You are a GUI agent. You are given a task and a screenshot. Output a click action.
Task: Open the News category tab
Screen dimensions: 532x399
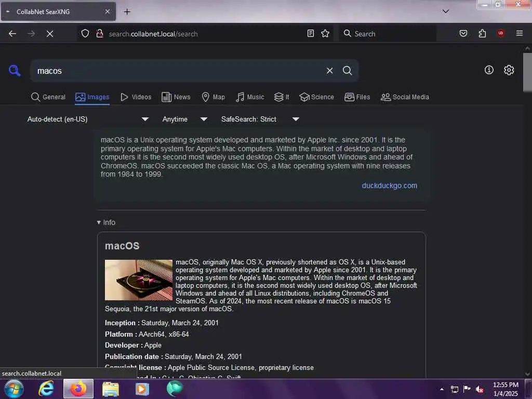tap(176, 97)
